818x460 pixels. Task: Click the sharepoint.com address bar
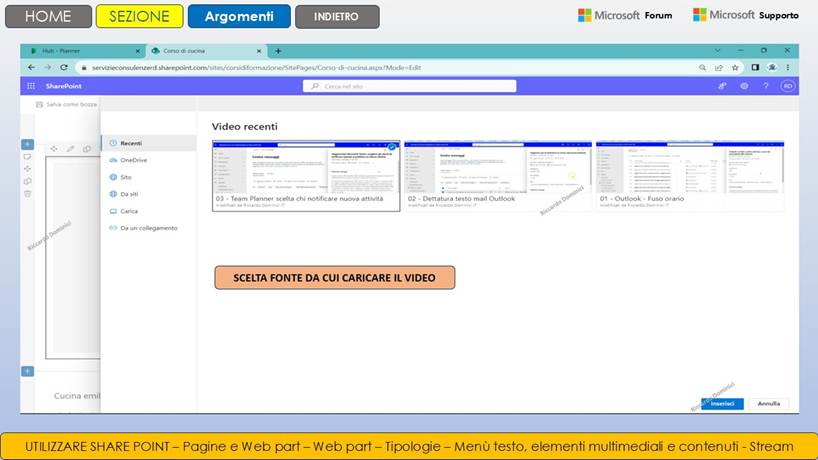(386, 68)
